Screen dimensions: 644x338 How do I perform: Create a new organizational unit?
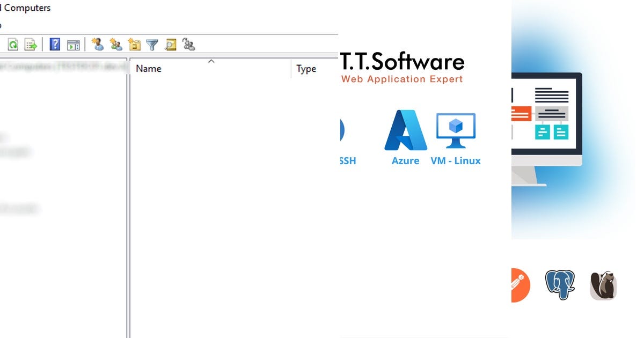(x=135, y=45)
